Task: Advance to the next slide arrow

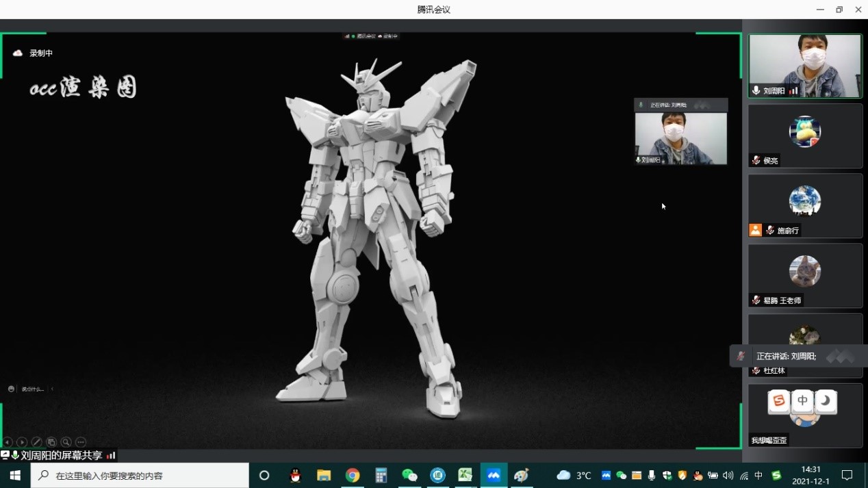Action: pos(22,442)
